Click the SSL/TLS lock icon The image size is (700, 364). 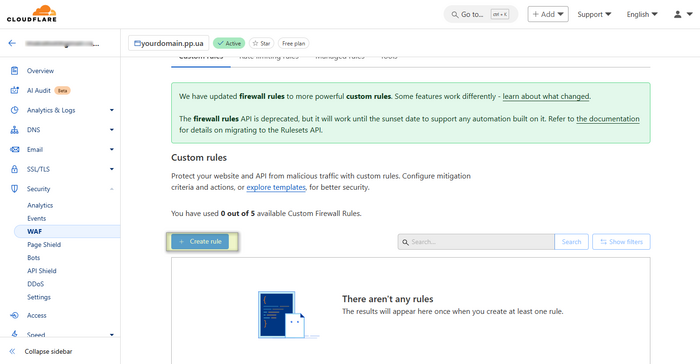point(14,169)
